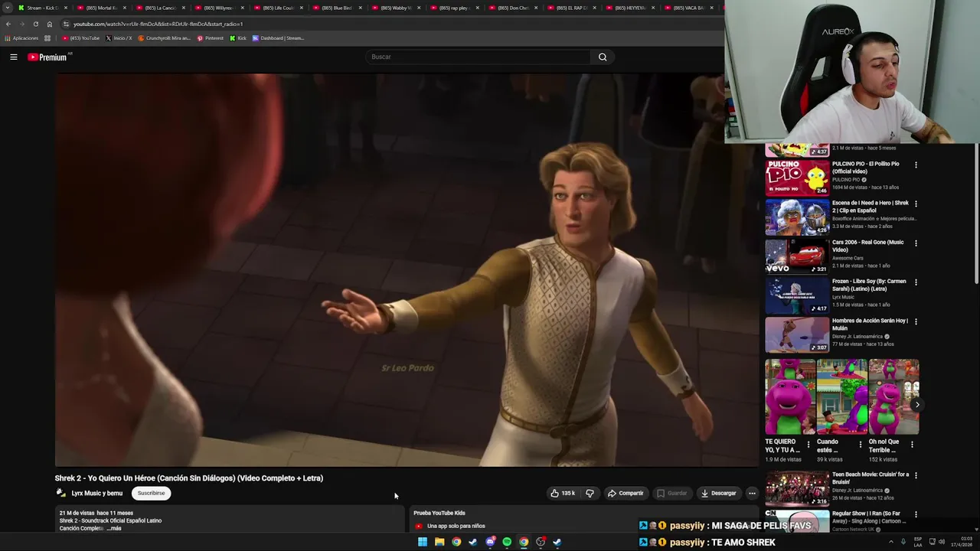The image size is (980, 551).
Task: Open Frozen Libre Soy video title
Action: tap(869, 285)
